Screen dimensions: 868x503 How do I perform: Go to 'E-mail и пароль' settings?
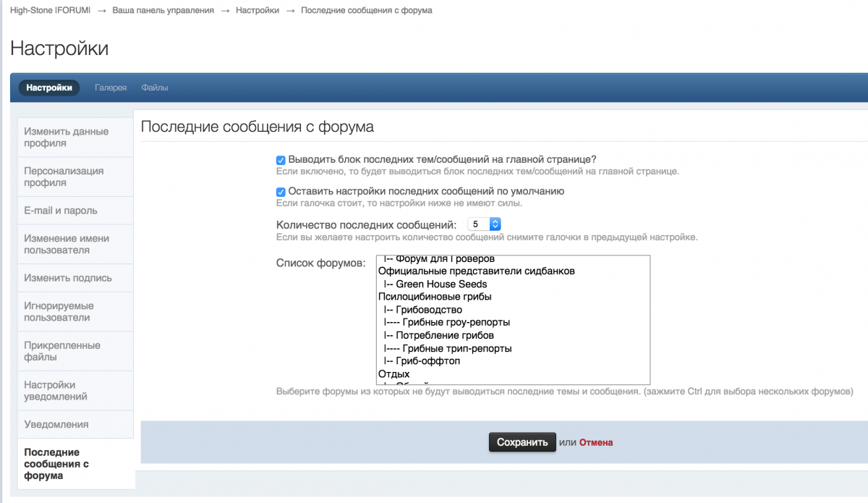click(75, 211)
